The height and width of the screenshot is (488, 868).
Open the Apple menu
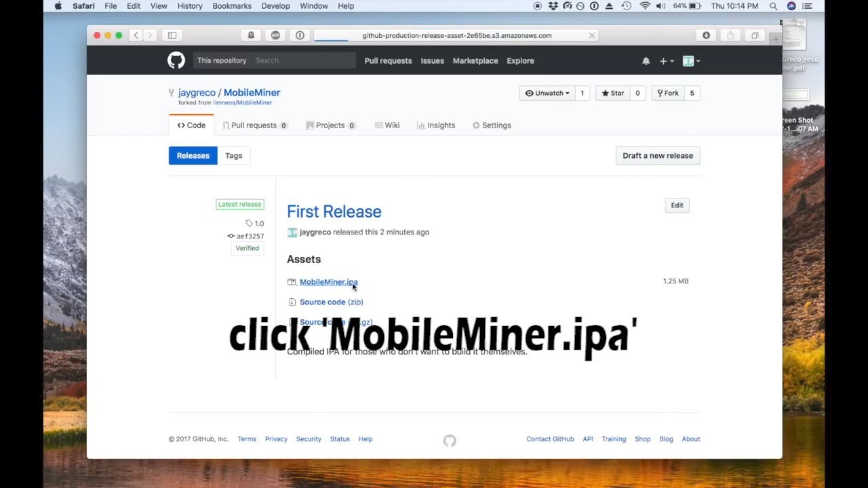coord(58,6)
